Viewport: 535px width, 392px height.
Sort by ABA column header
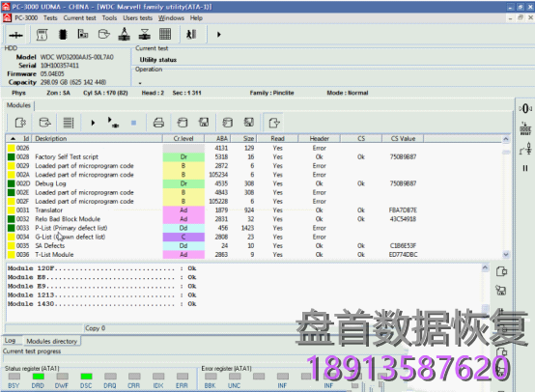(x=218, y=138)
